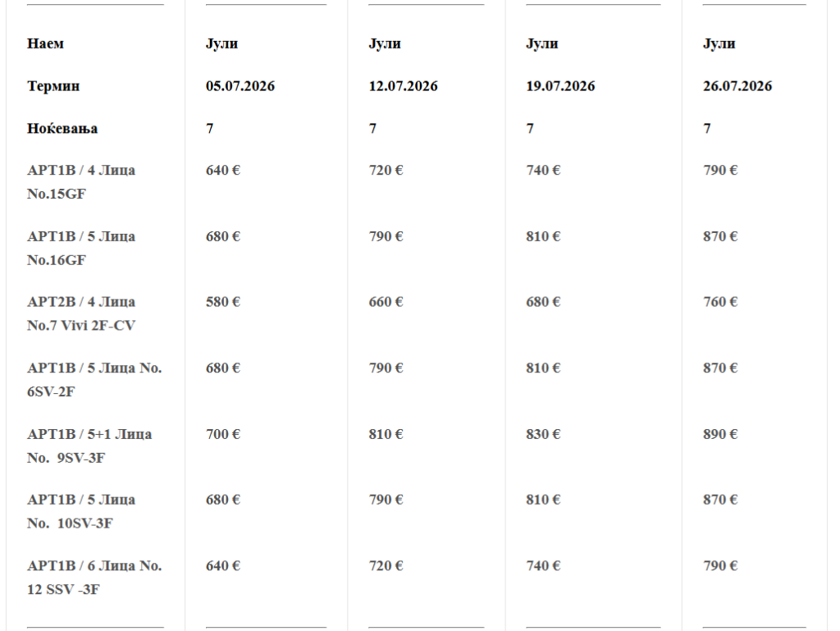Select the 19.07.2026 date heading

(x=560, y=86)
